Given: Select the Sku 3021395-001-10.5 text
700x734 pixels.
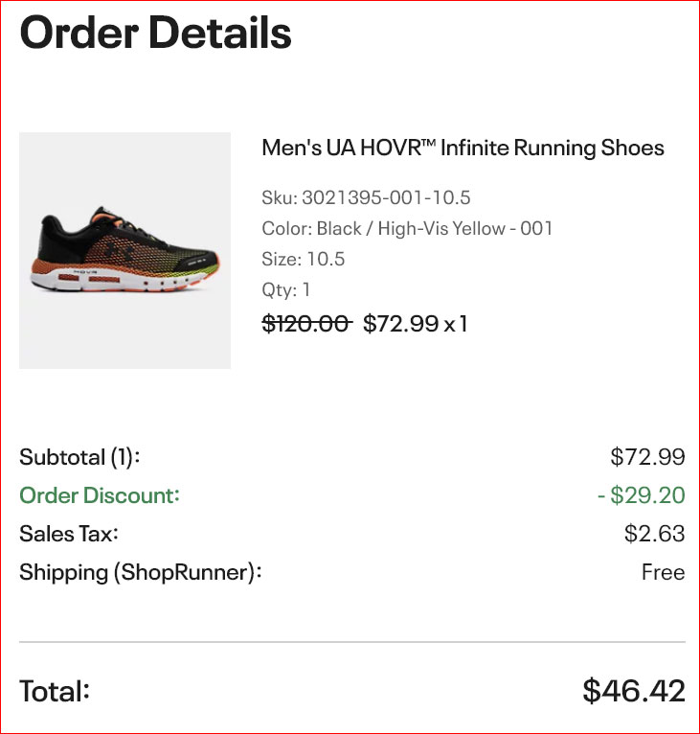Looking at the screenshot, I should click(366, 197).
